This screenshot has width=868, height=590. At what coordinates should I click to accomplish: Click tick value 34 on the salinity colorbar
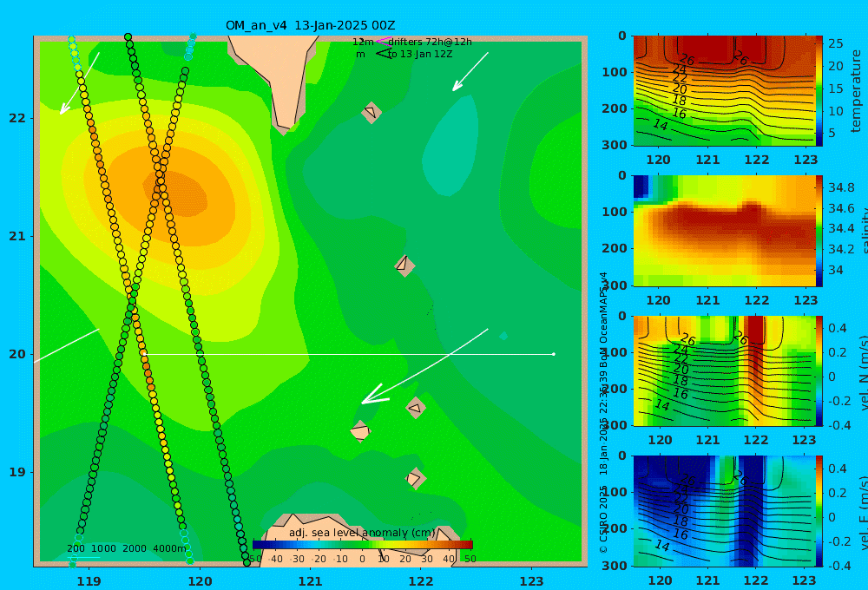835,270
